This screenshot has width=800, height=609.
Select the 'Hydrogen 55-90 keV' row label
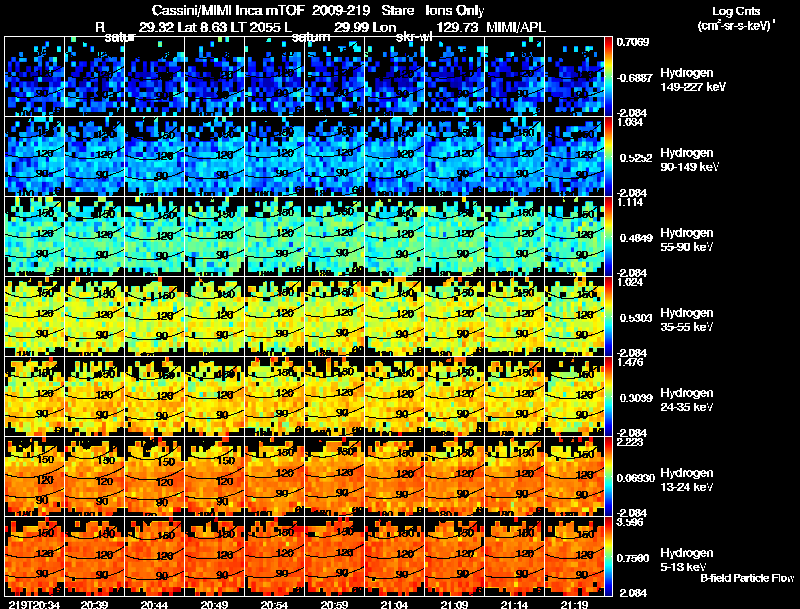click(x=687, y=240)
